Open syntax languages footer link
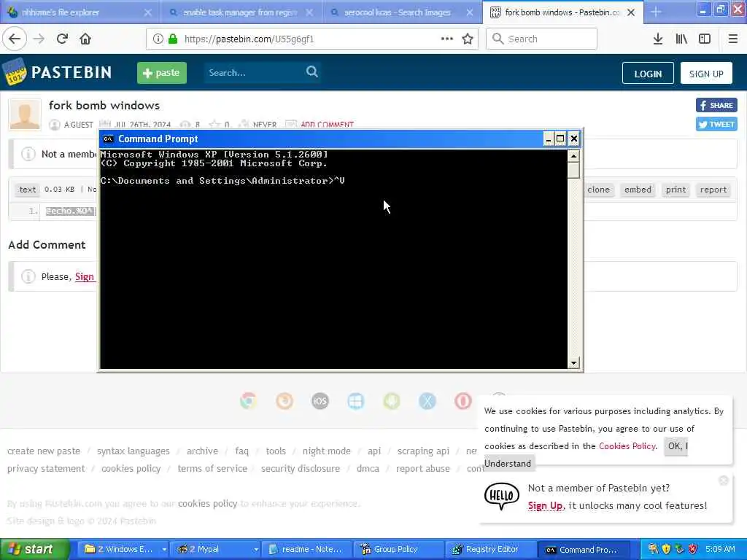Image resolution: width=747 pixels, height=560 pixels. click(133, 451)
